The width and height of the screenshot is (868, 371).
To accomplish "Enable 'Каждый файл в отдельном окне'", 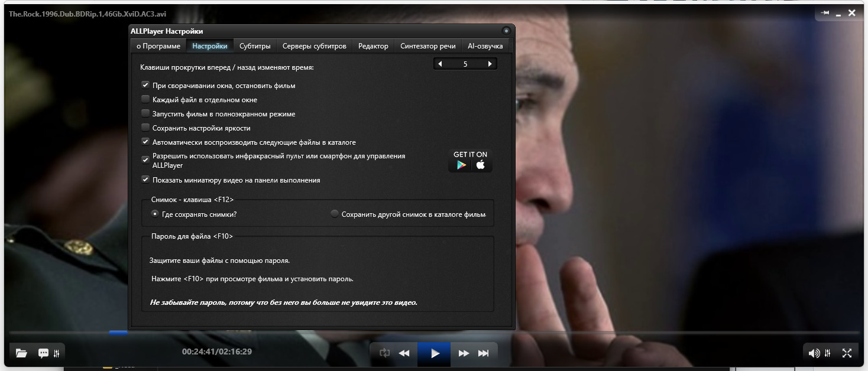I will 145,99.
